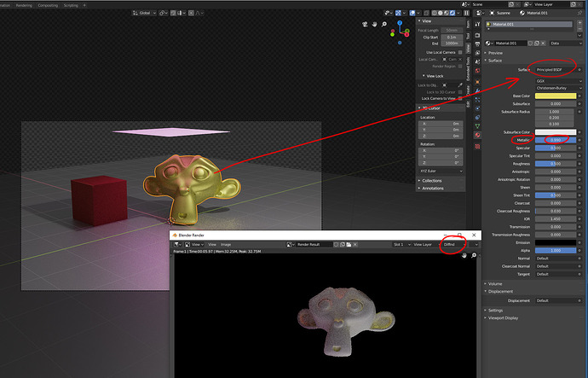588x378 pixels.
Task: Expand the Preview panel
Action: click(x=495, y=53)
